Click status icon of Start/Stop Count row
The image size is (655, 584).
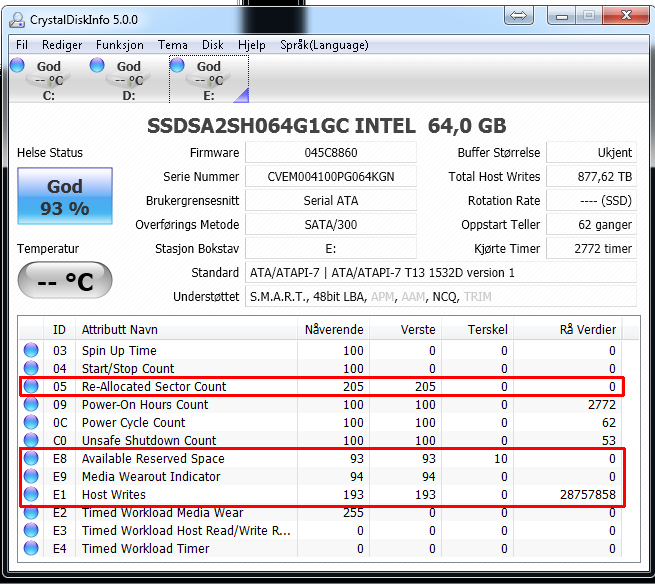coord(31,368)
